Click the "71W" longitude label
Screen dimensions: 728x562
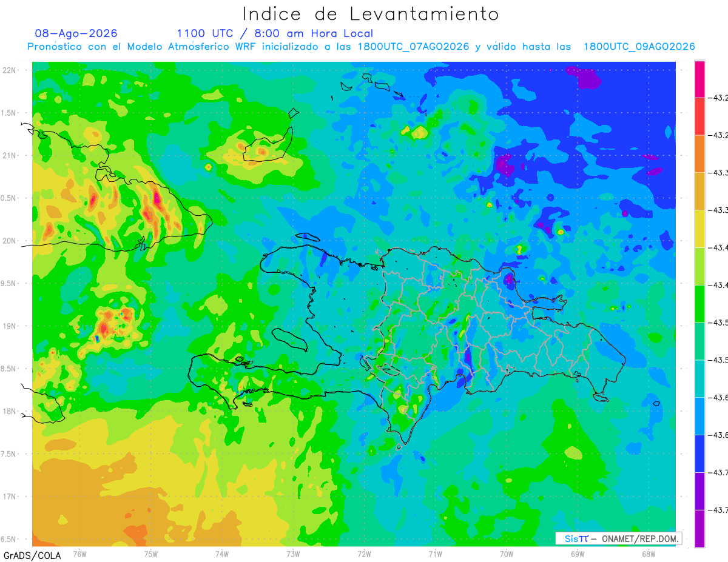435,554
